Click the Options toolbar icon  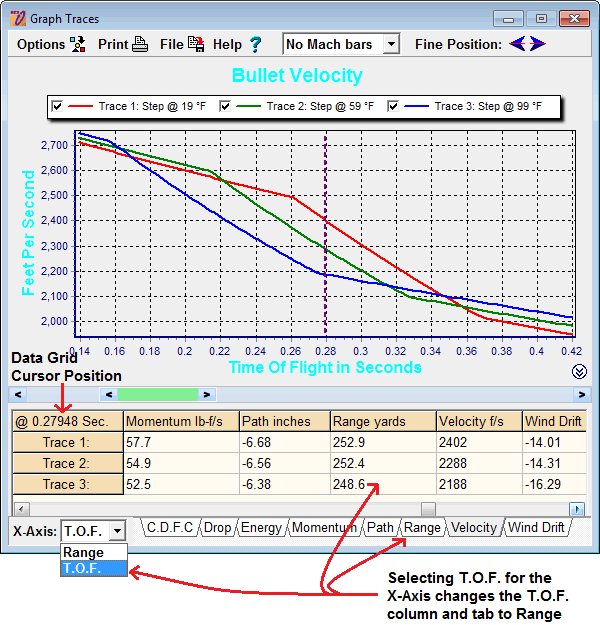(78, 44)
